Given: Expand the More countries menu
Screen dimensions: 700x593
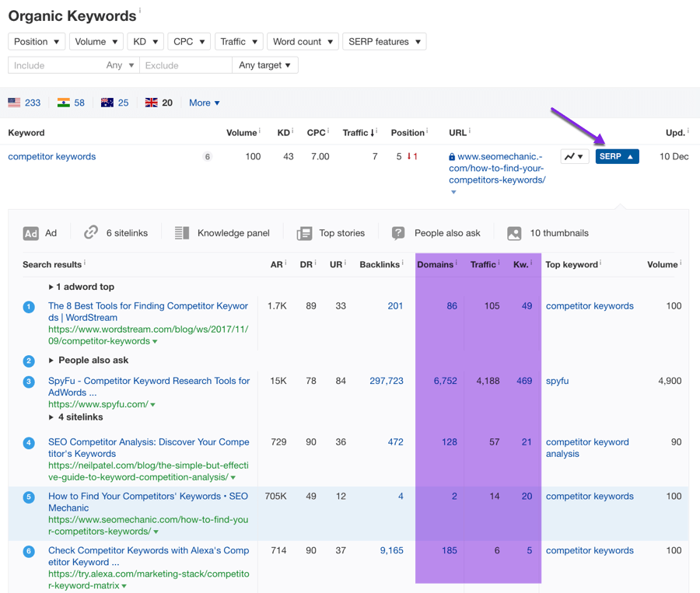Looking at the screenshot, I should click(x=204, y=103).
